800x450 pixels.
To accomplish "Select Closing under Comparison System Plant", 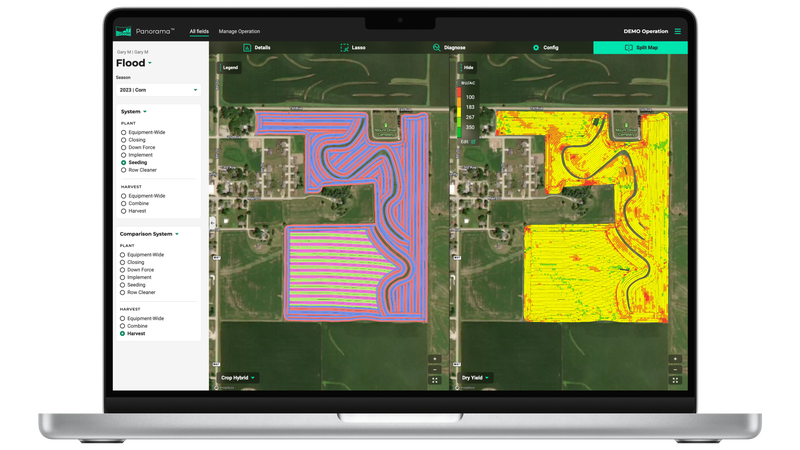I will point(132,262).
